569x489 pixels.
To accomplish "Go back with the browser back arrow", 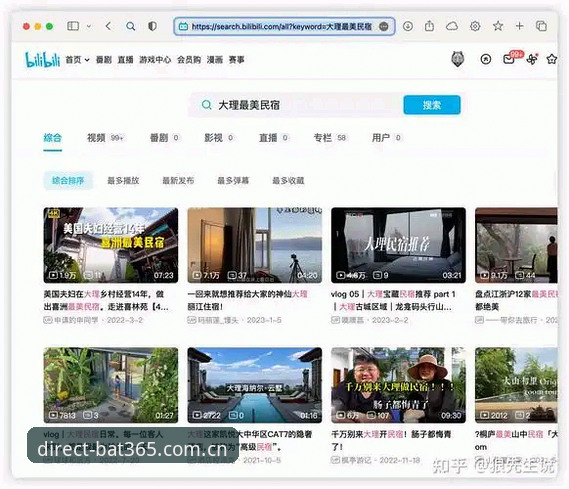I will click(x=108, y=26).
